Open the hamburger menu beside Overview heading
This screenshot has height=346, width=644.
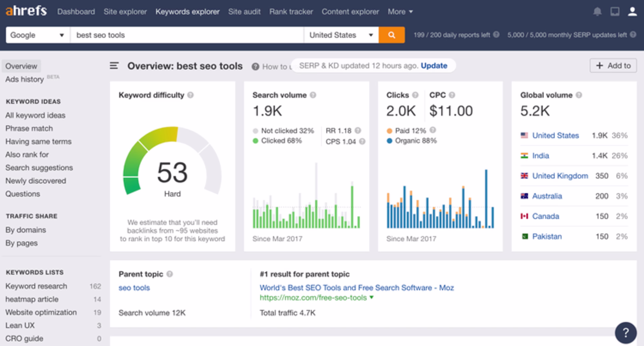[x=114, y=66]
